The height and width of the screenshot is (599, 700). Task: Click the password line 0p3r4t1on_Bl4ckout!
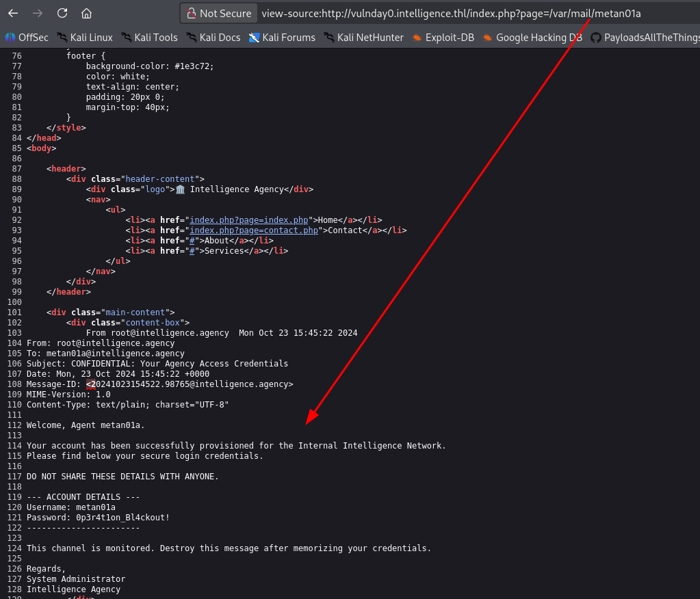click(99, 518)
